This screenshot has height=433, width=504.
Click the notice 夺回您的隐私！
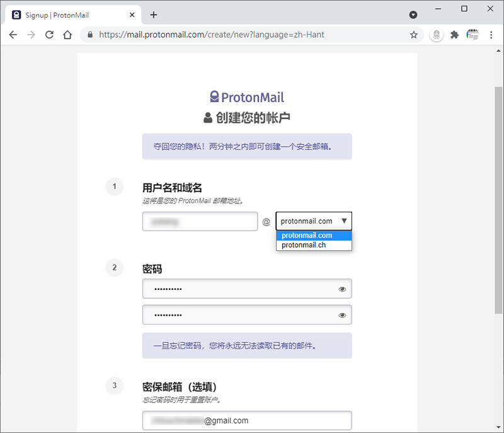247,146
